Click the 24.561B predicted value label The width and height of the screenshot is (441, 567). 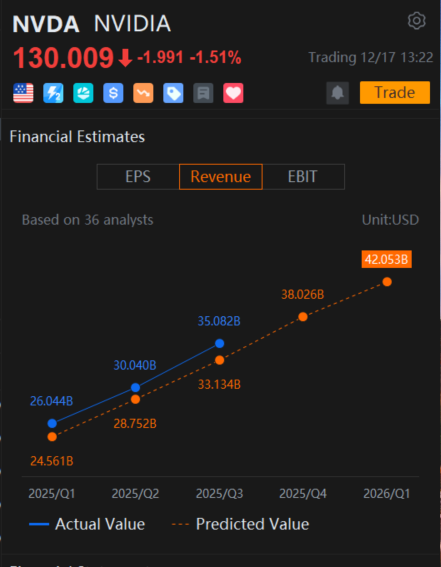(52, 461)
